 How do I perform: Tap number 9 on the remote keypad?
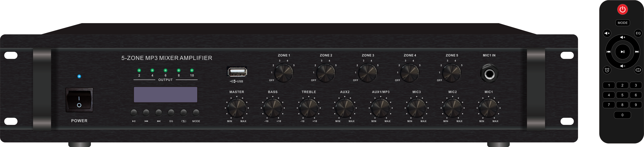(636, 105)
